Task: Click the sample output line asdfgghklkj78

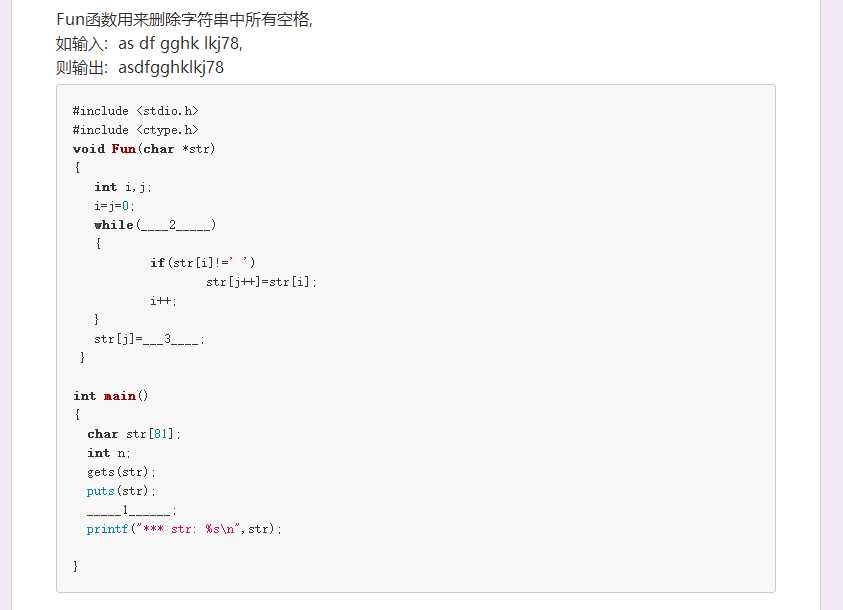Action: pos(140,67)
